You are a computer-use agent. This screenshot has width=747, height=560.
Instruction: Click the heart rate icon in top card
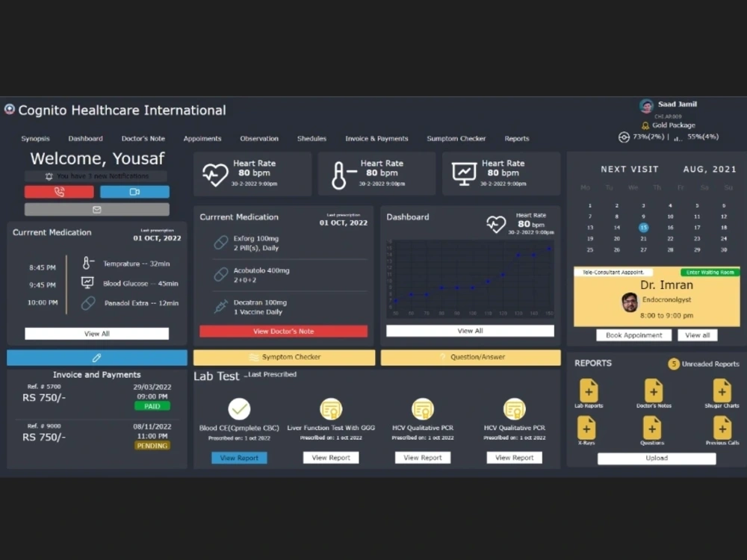(215, 174)
